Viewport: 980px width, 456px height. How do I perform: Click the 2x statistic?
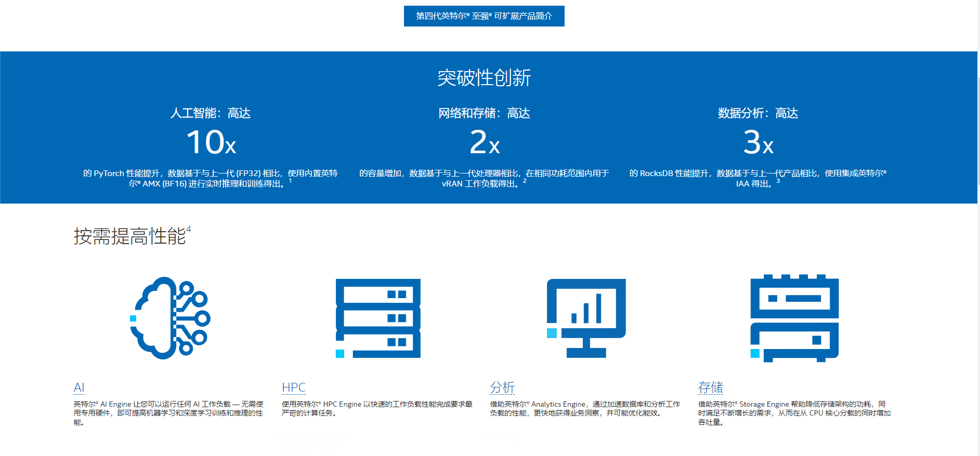pyautogui.click(x=485, y=142)
